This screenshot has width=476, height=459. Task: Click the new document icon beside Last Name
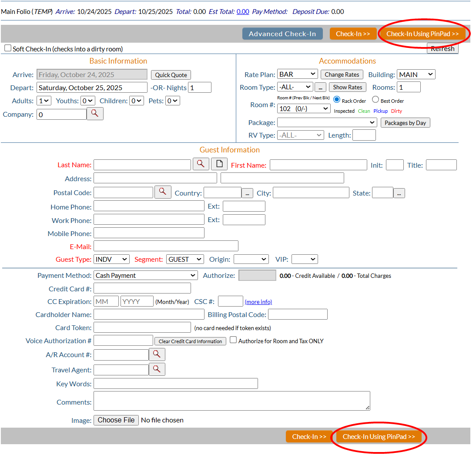pyautogui.click(x=219, y=164)
